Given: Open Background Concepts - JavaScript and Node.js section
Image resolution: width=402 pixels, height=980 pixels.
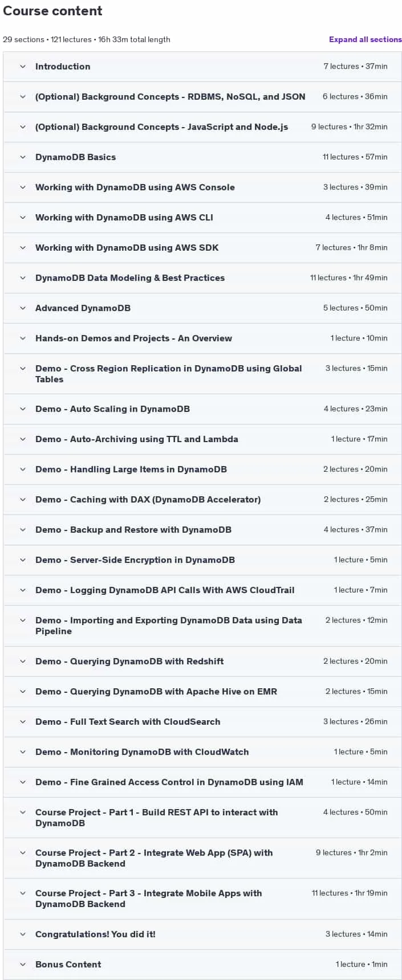Looking at the screenshot, I should [202, 127].
